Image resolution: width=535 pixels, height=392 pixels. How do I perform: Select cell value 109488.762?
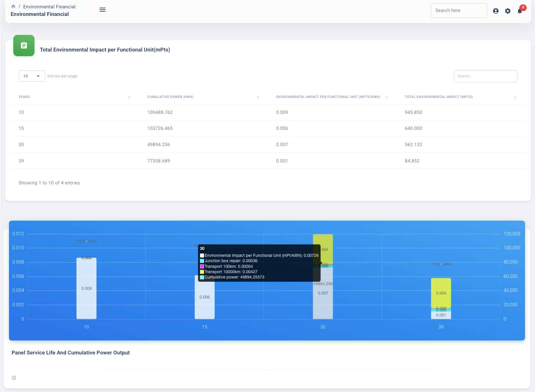(160, 112)
